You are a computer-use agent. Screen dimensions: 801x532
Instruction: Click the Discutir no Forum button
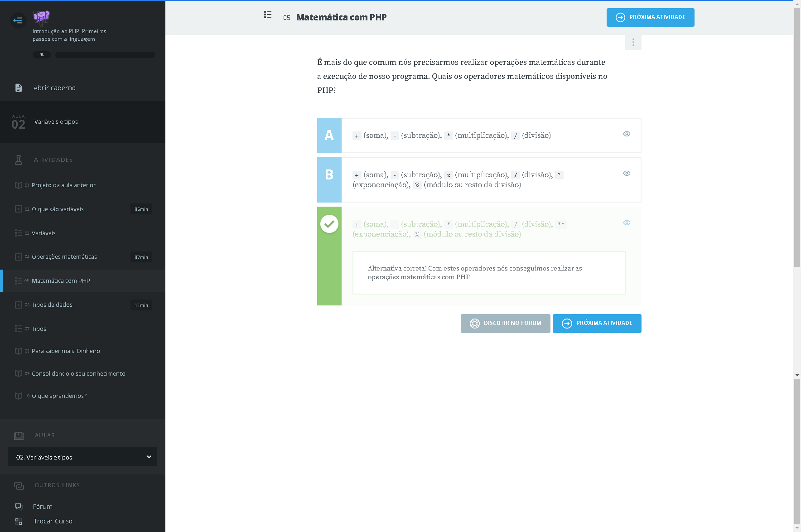coord(505,323)
